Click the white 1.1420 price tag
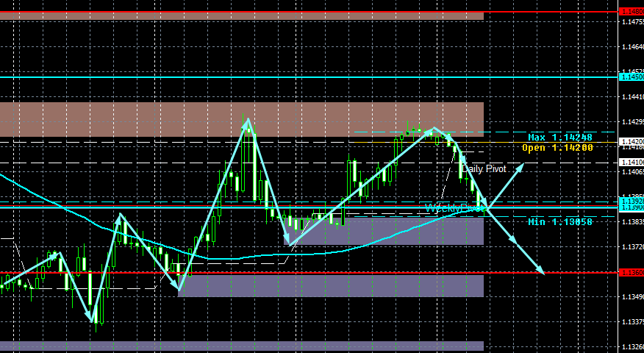This screenshot has width=644, height=353. [632, 141]
